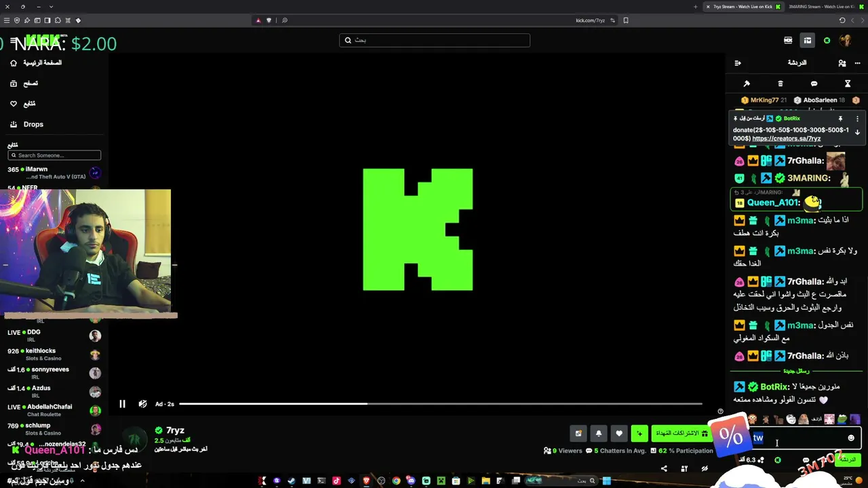The image size is (868, 488).
Task: Open iMarwn channel in the sidebar
Action: (x=54, y=173)
